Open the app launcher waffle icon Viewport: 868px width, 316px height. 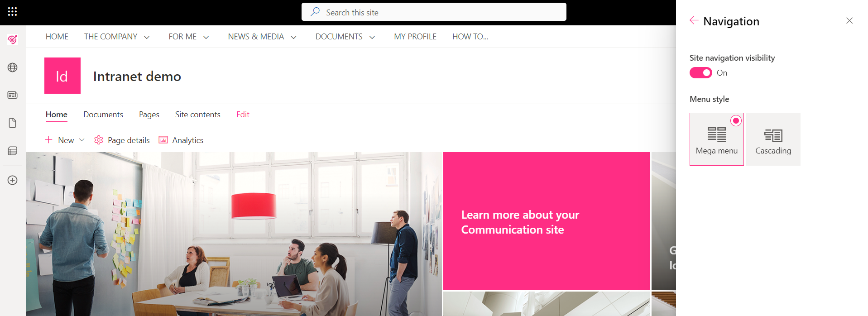point(12,12)
